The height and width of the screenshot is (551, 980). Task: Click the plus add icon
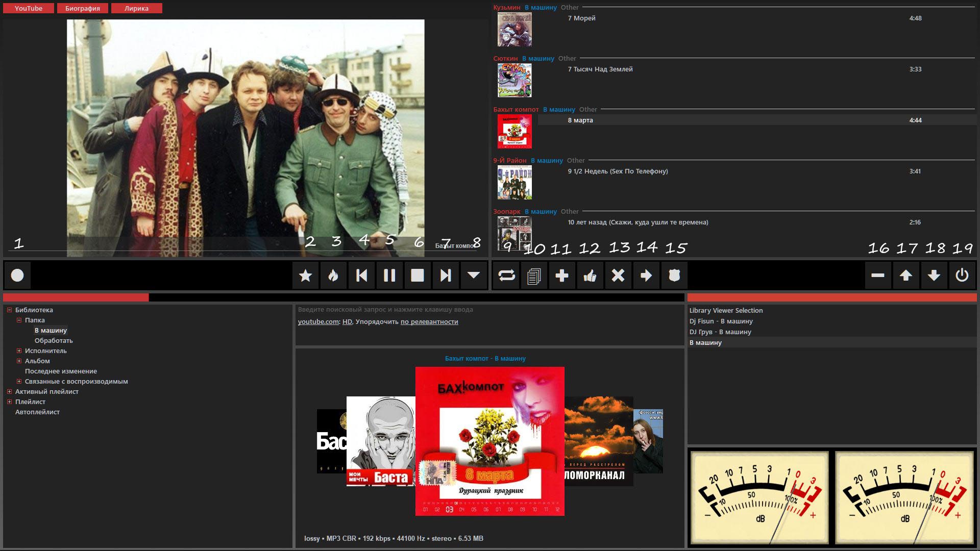562,275
